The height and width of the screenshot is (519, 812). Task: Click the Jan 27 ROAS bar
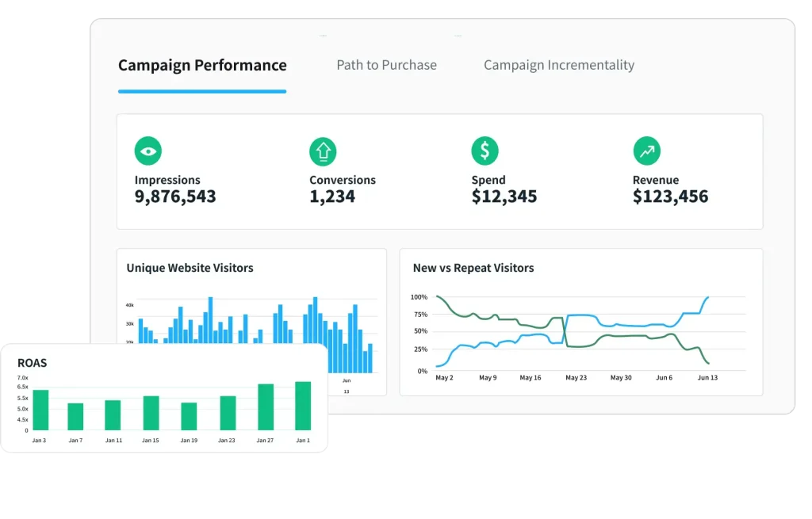tap(266, 407)
